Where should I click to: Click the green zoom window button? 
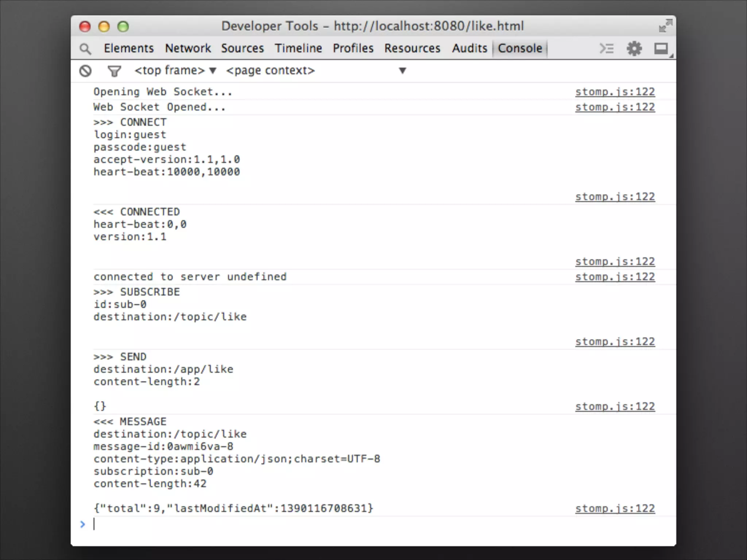[x=123, y=27]
